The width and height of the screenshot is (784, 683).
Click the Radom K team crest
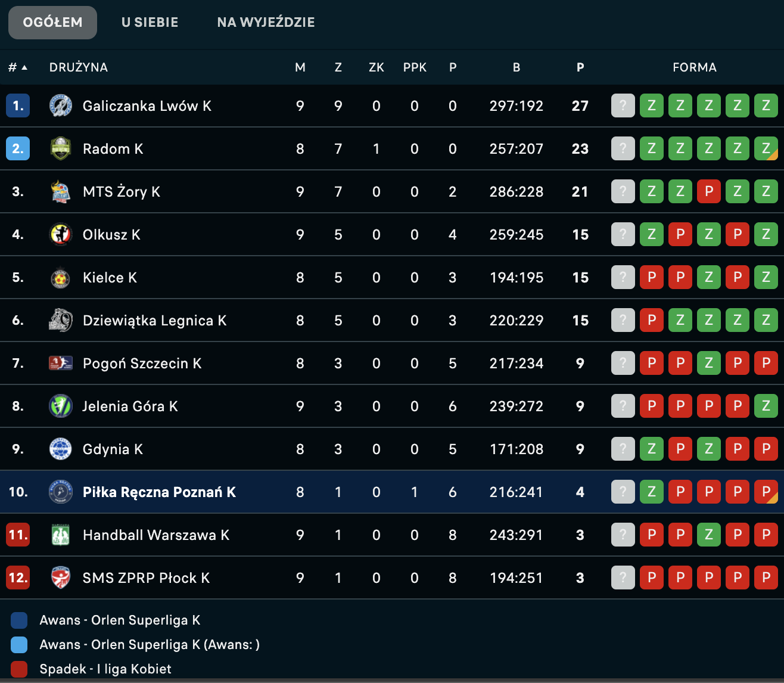[x=61, y=149]
